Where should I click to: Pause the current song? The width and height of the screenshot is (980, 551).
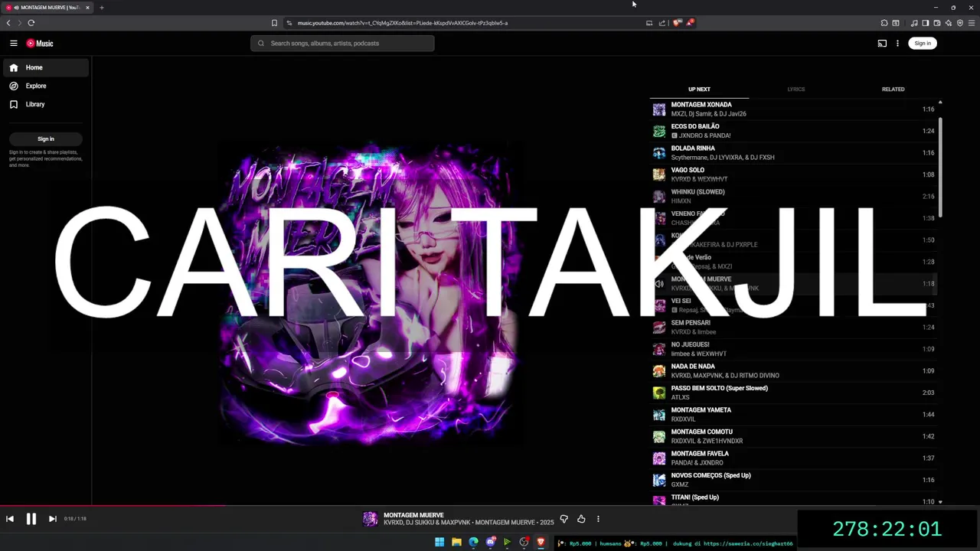coord(31,519)
